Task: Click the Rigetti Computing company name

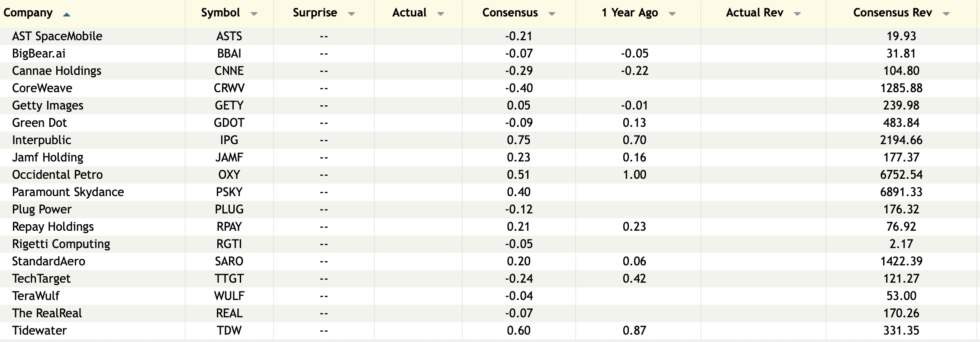Action: (x=61, y=244)
